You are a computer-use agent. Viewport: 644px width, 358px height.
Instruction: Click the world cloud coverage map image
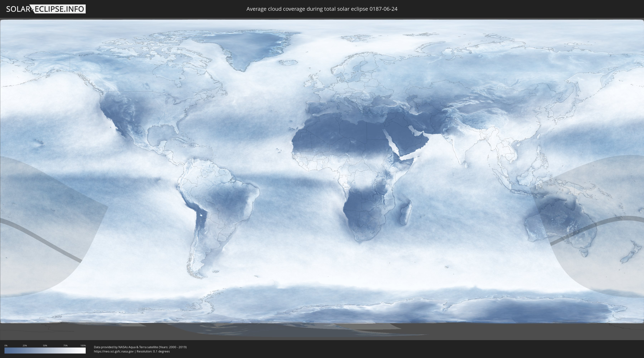point(322,179)
